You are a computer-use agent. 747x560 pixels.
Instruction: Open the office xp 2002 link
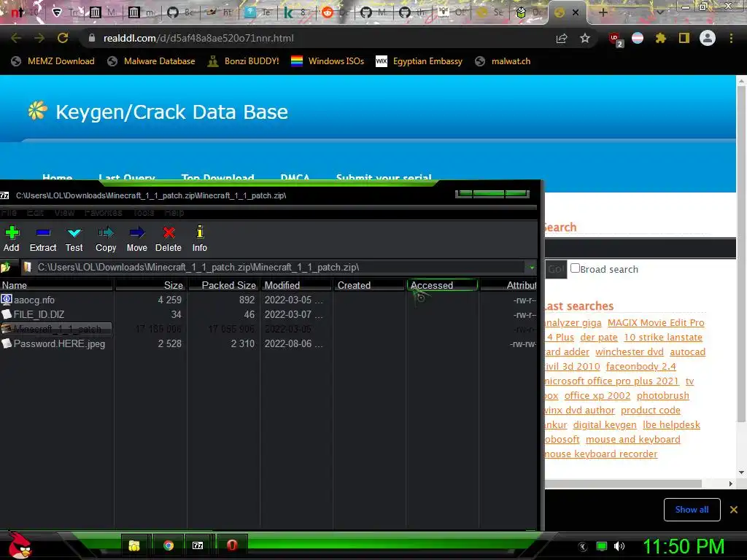597,396
